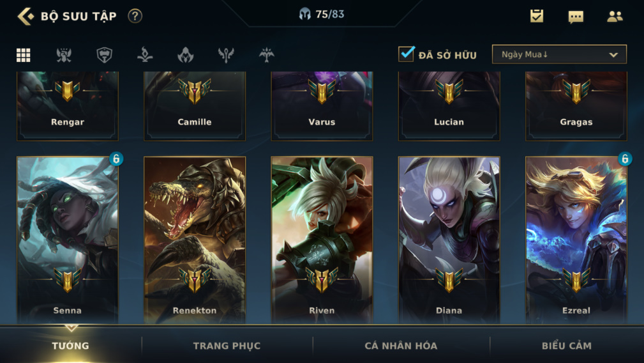Image resolution: width=644 pixels, height=363 pixels.
Task: Open the friends list icon
Action: click(x=615, y=17)
